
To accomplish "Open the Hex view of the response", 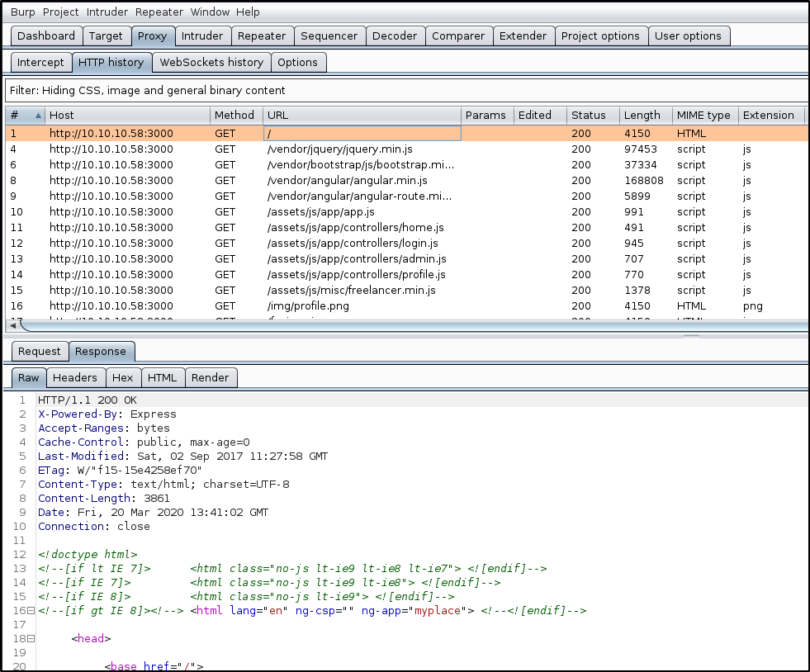I will (122, 378).
